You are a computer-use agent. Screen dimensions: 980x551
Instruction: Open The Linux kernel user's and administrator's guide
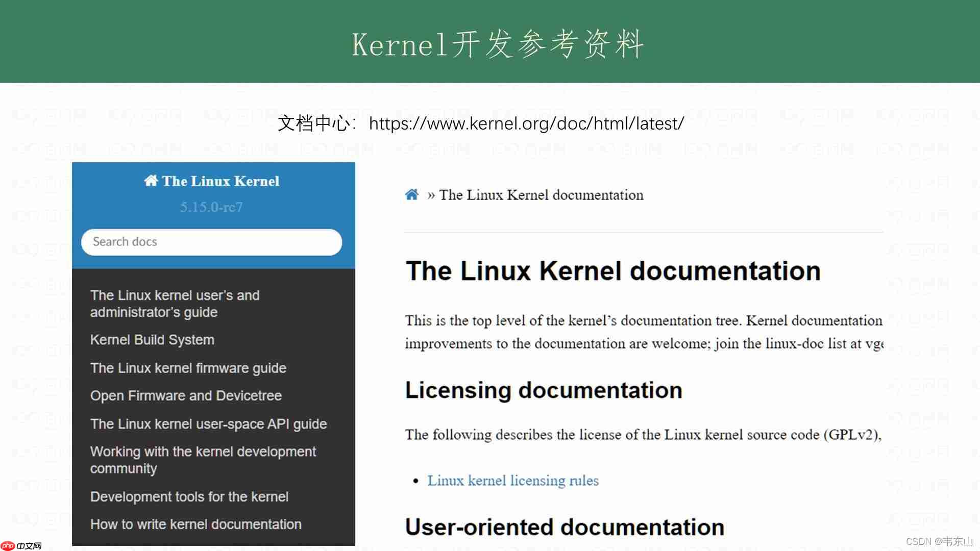tap(175, 304)
